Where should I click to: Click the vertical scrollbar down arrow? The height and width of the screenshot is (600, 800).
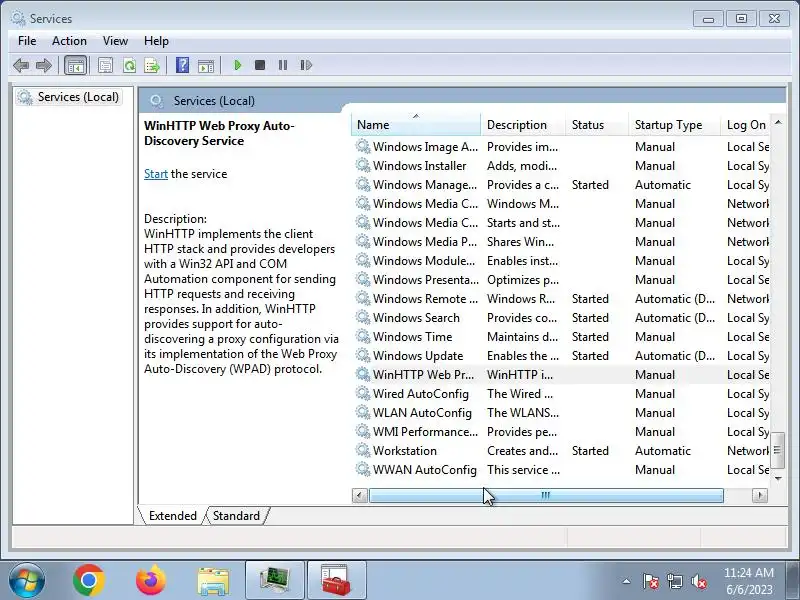[x=778, y=478]
